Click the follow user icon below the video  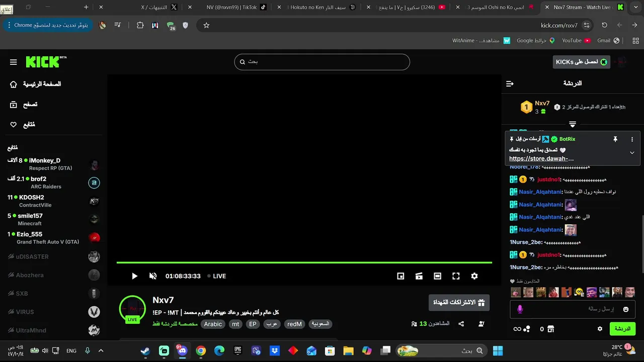tap(481, 324)
